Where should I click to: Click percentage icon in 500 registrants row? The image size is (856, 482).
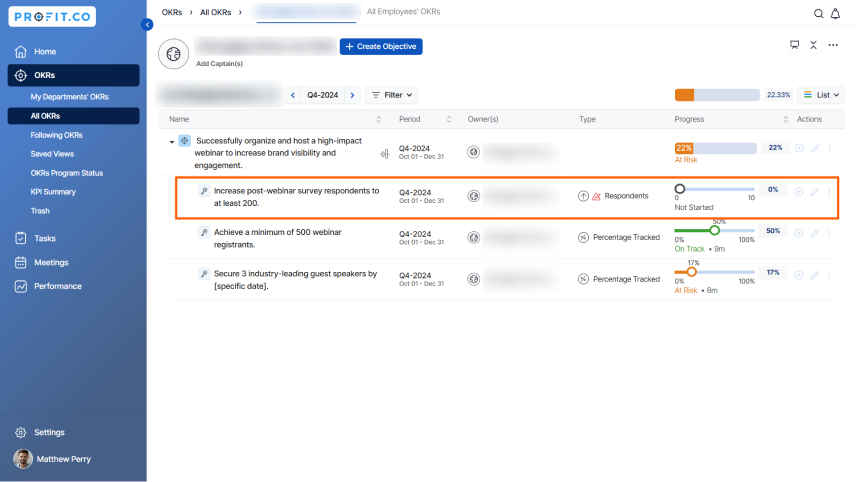pos(583,237)
